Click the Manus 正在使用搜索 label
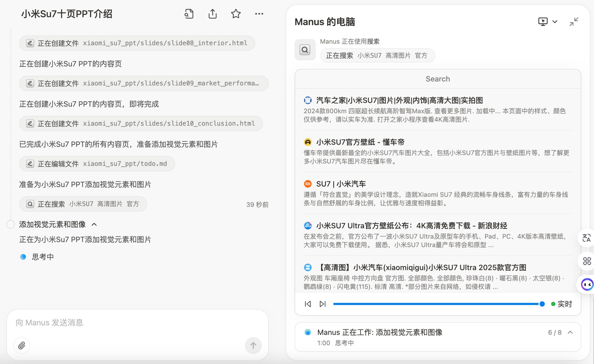 350,42
